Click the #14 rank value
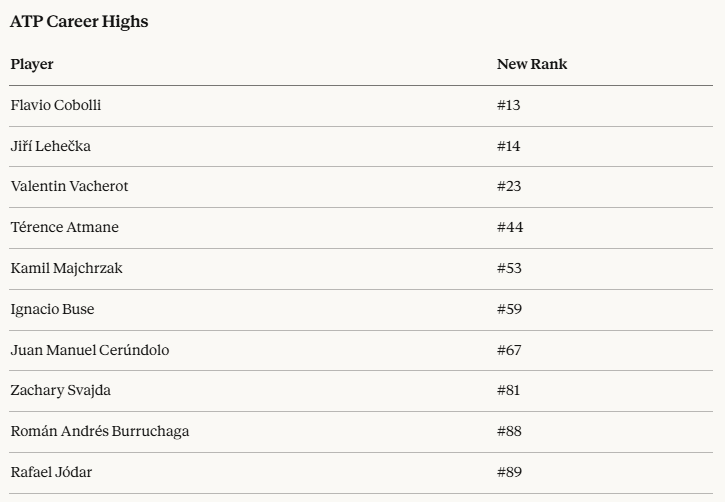The image size is (725, 502). pyautogui.click(x=509, y=146)
